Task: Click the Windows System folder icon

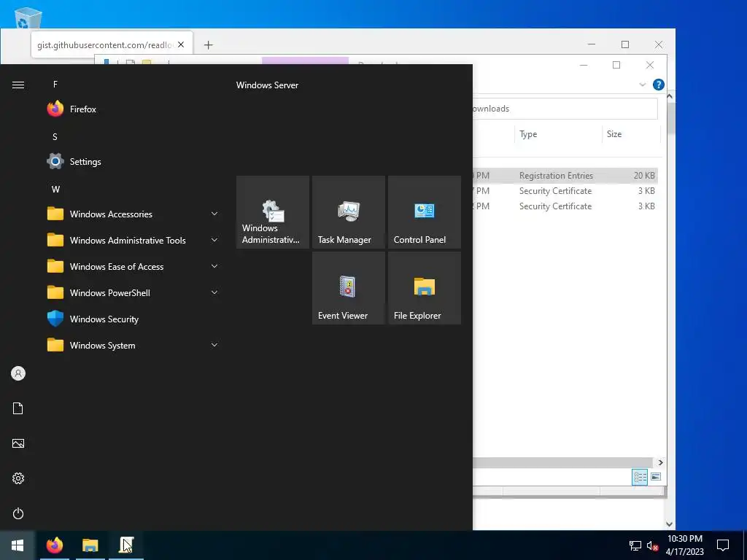Action: (x=55, y=345)
